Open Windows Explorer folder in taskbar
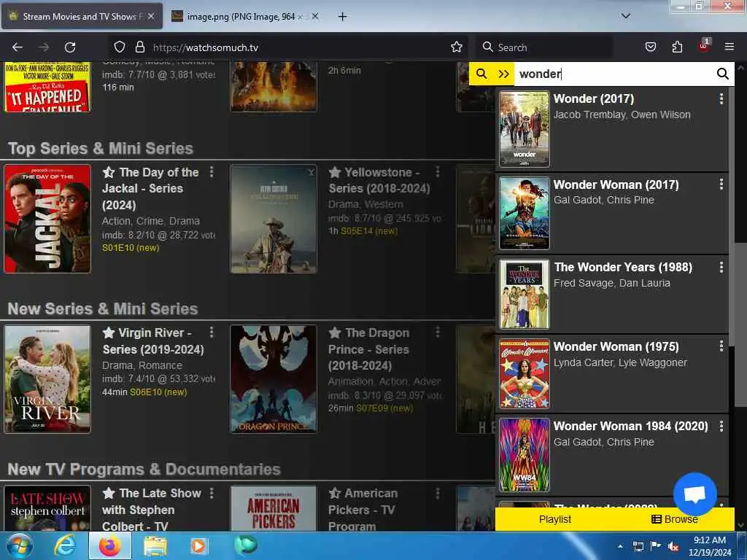This screenshot has width=747, height=560. (155, 546)
